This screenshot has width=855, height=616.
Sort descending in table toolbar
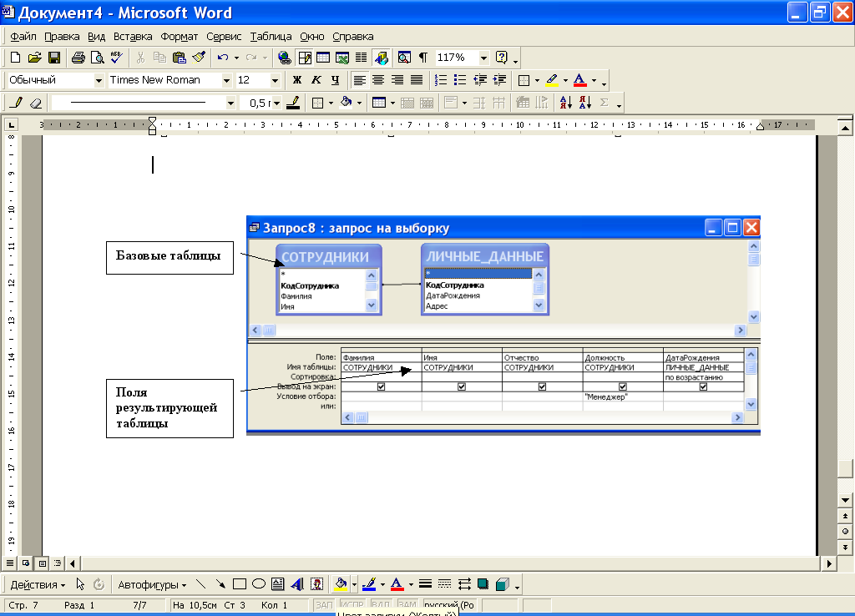click(585, 103)
